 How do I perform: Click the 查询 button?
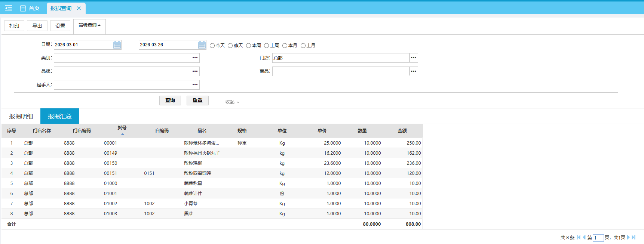tap(170, 100)
